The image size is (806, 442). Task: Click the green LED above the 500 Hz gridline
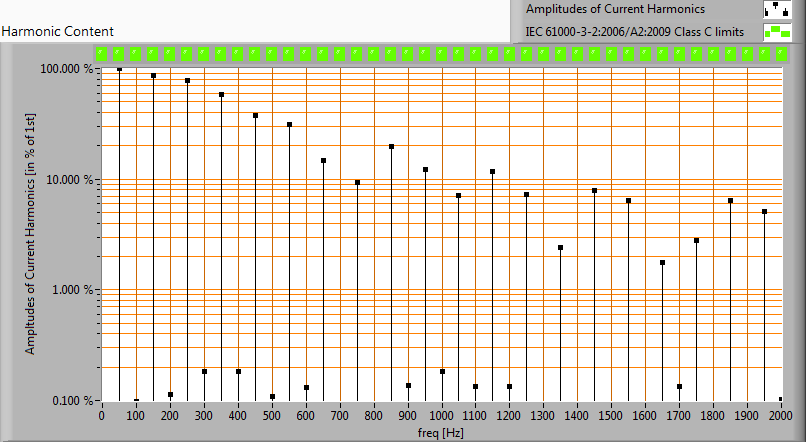[x=272, y=54]
